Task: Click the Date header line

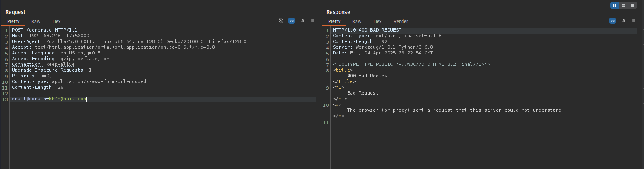Action: point(383,53)
